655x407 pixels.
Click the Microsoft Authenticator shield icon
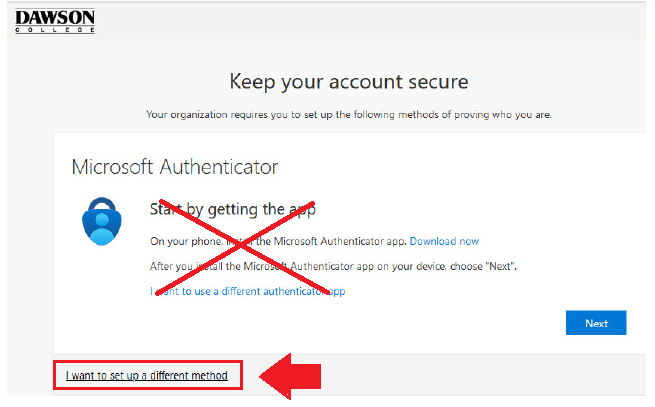(102, 221)
